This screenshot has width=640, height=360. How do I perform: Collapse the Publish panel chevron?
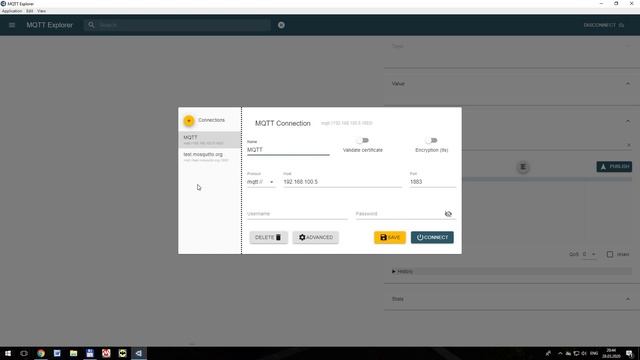coord(628,121)
